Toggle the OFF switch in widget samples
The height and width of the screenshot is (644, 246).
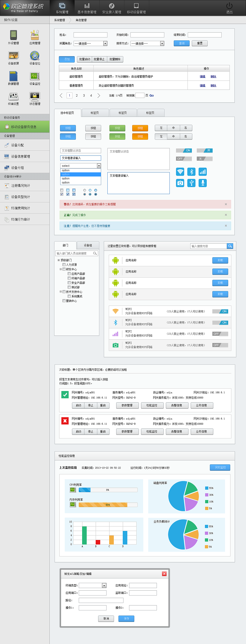tap(184, 159)
